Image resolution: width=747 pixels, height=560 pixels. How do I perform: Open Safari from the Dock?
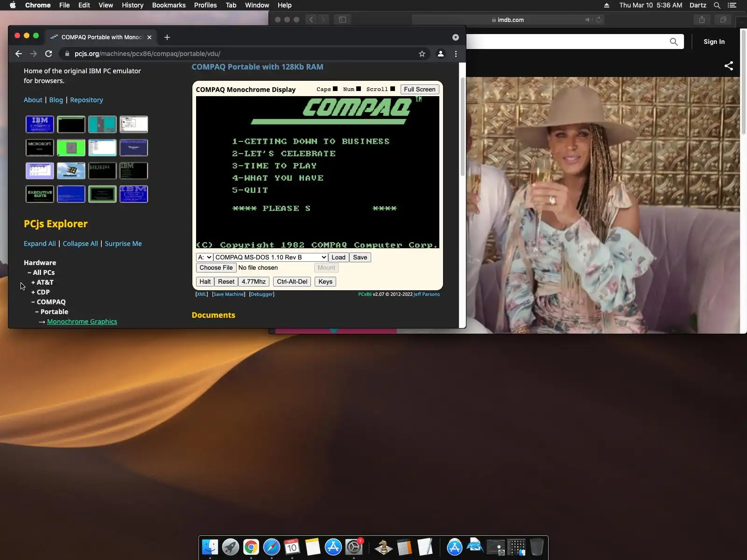point(272,547)
